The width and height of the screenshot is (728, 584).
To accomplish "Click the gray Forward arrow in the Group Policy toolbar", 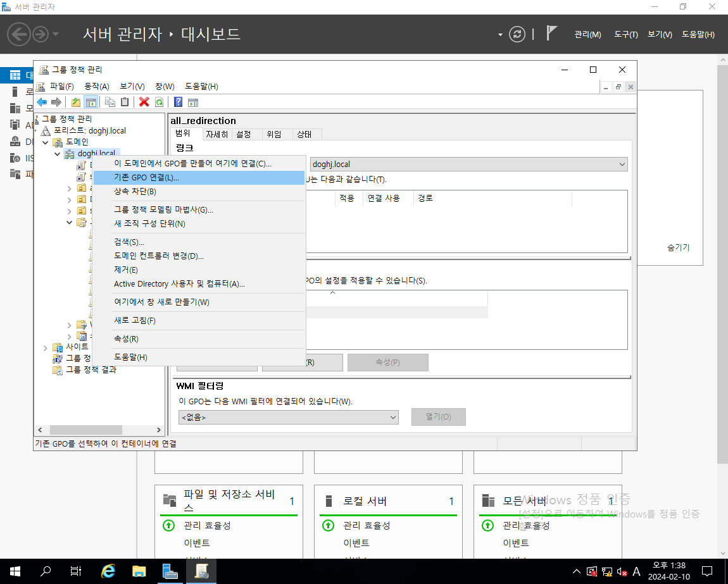I will [x=56, y=102].
